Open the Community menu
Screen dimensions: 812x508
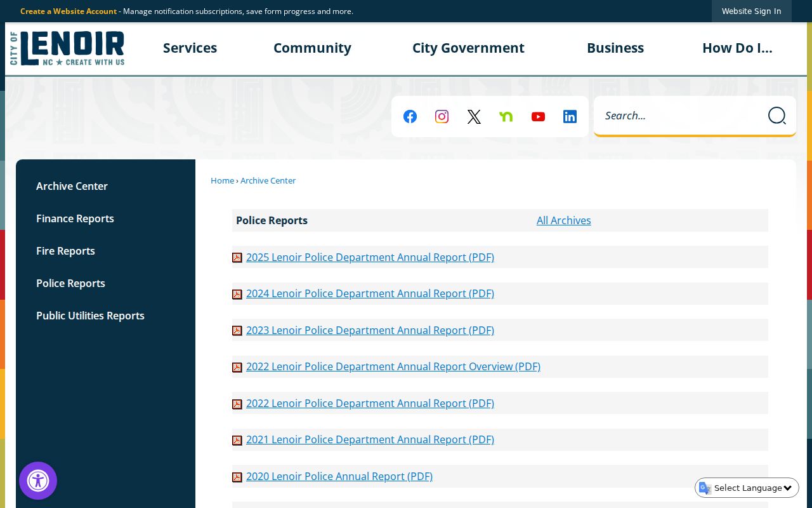(312, 48)
